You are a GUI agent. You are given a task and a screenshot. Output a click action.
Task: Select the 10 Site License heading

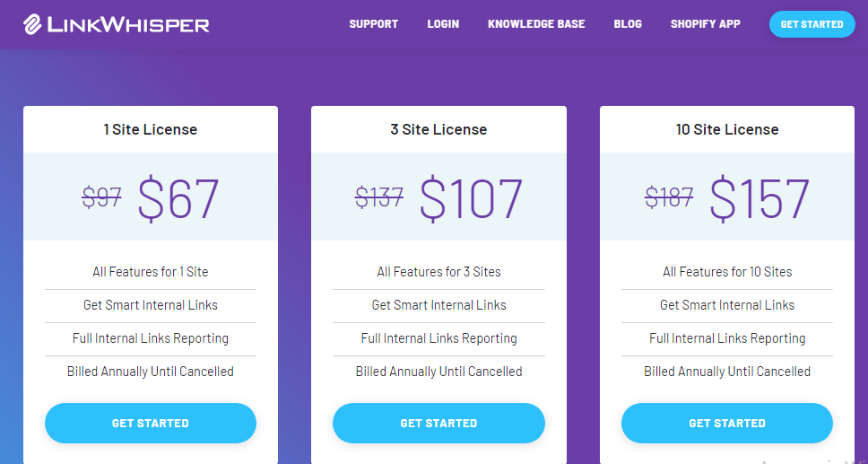coord(727,130)
